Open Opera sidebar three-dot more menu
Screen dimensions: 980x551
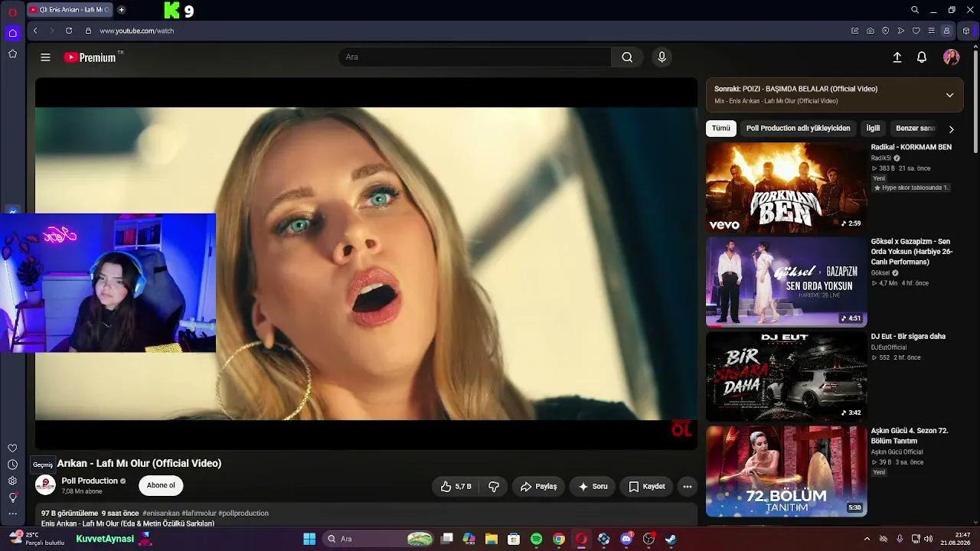click(12, 514)
